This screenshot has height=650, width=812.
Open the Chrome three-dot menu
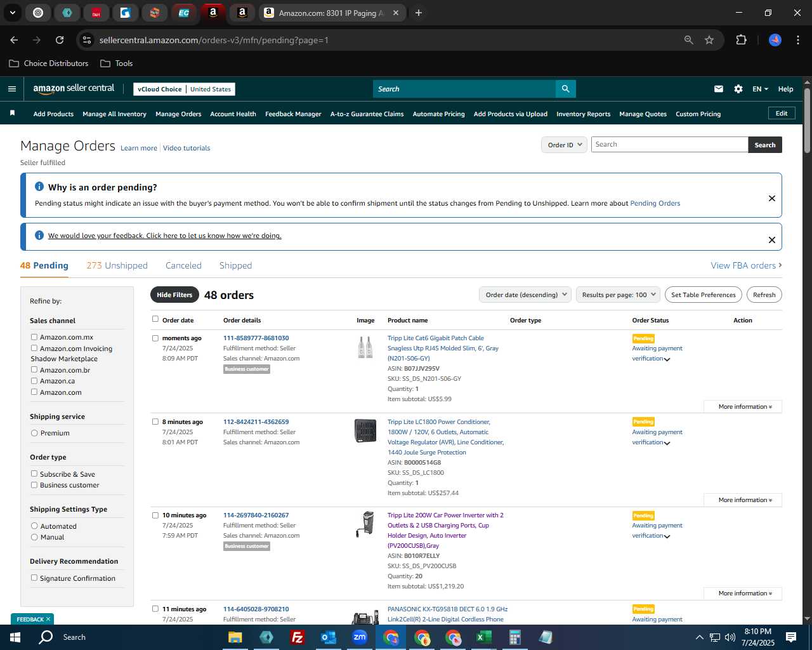point(797,40)
